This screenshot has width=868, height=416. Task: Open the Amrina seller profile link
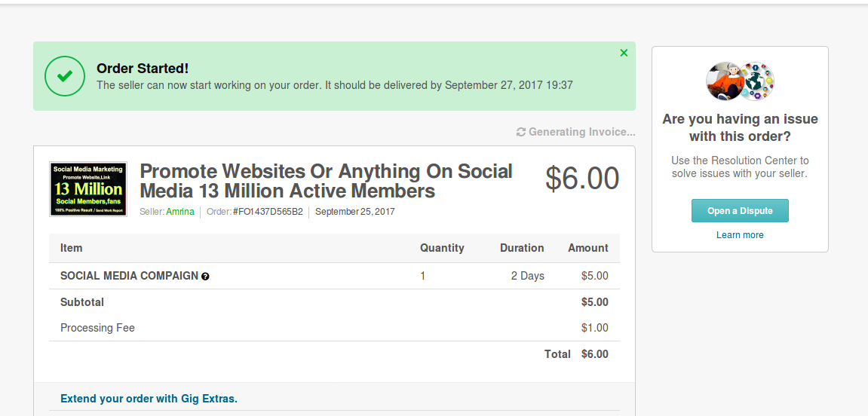[180, 212]
